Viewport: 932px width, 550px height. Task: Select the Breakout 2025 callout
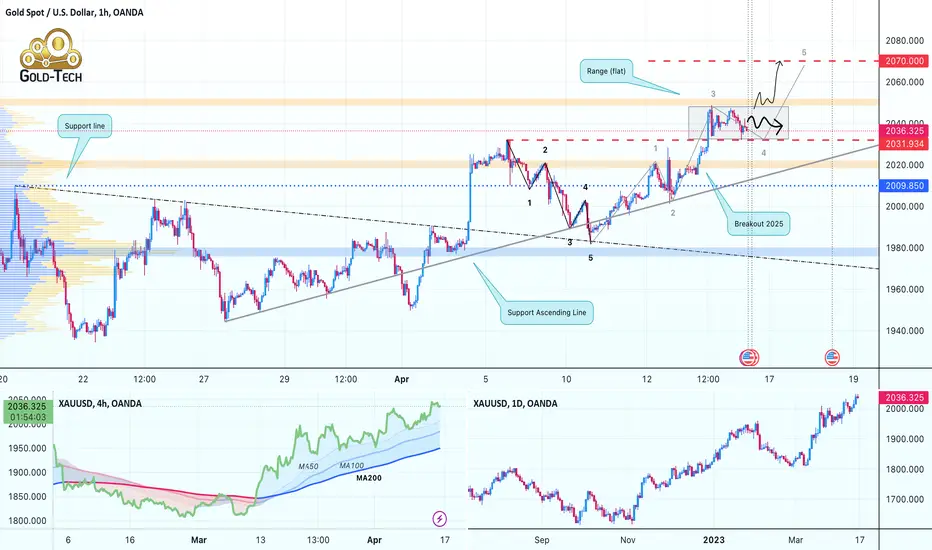click(x=758, y=224)
